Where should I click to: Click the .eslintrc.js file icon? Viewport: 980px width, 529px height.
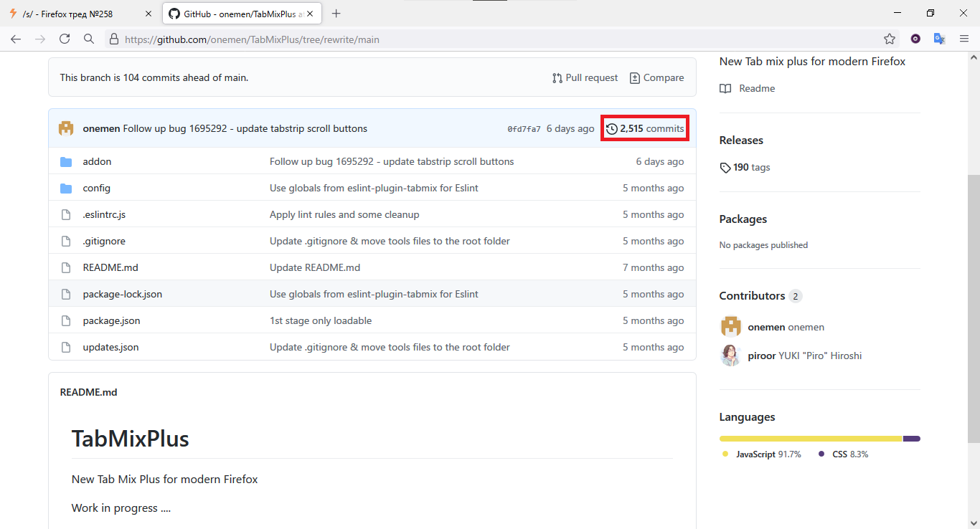(66, 214)
